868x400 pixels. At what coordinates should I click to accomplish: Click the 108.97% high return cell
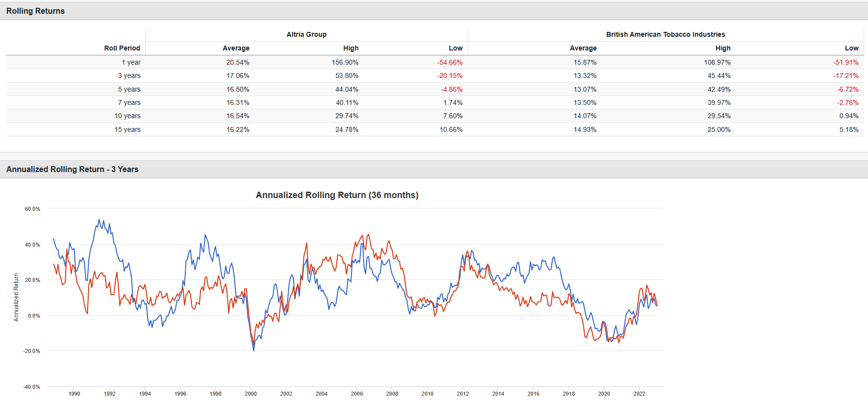click(x=717, y=62)
